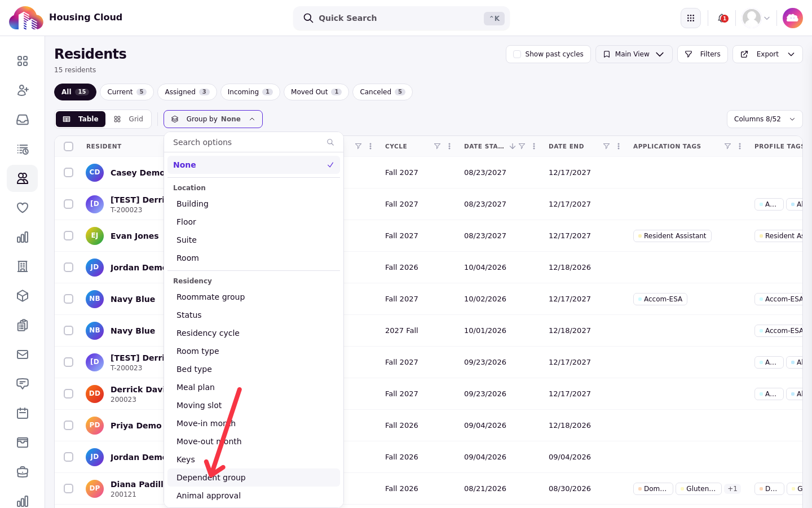This screenshot has width=812, height=508.
Task: Open the Cycle column filter icon
Action: [x=437, y=146]
